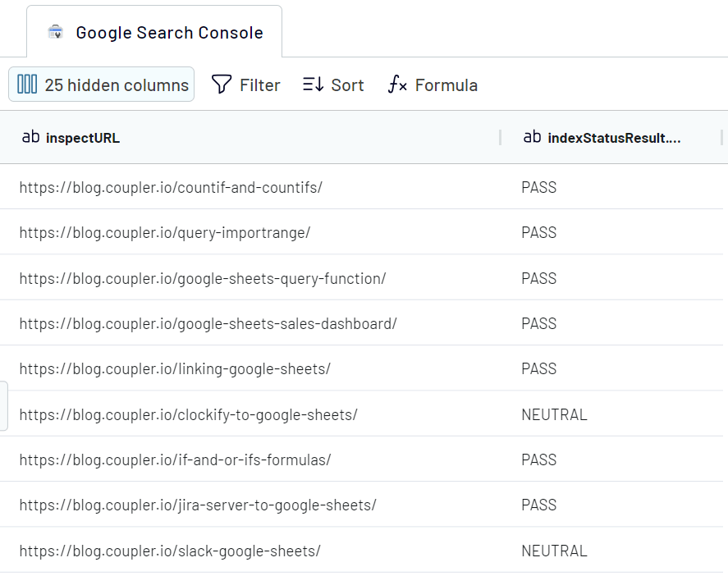Click the funnel Filter icon
This screenshot has width=728, height=576.
click(221, 85)
